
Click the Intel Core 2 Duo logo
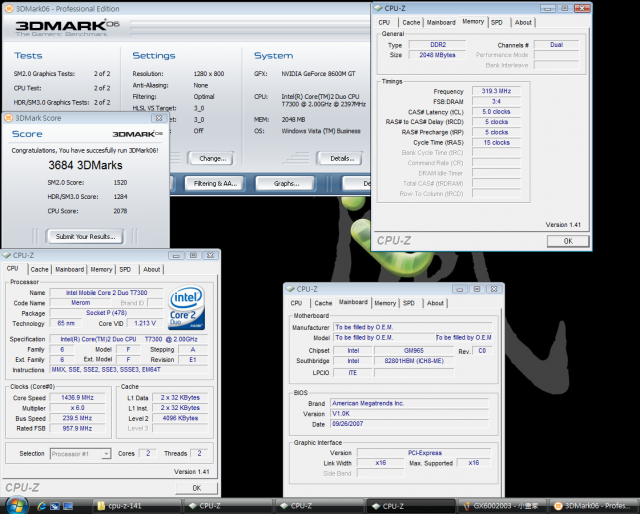tap(186, 307)
